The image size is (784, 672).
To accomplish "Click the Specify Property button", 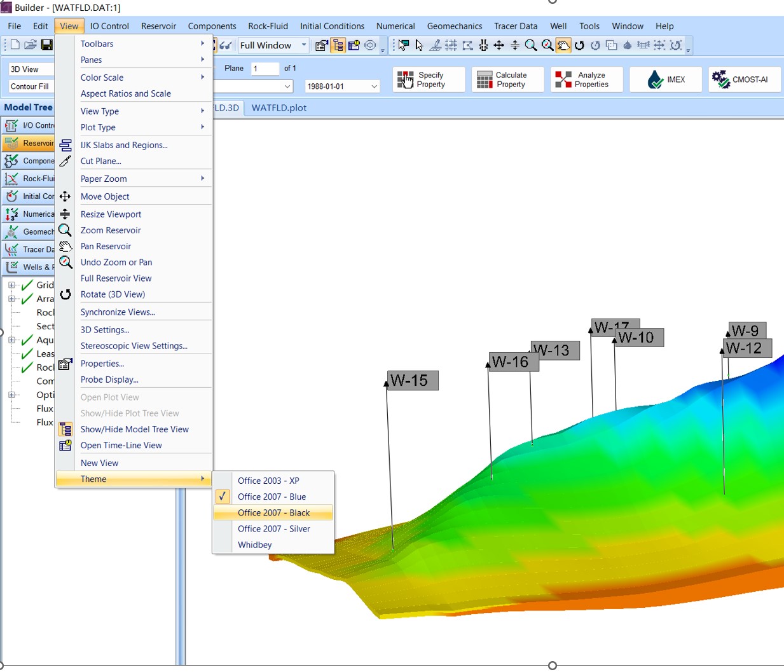I will coord(429,79).
